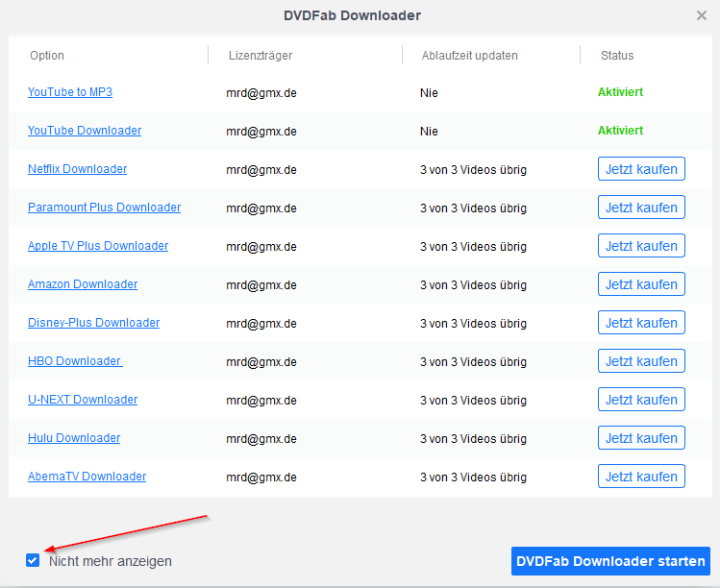Click email in AbemaTV Downloader row
720x588 pixels.
[261, 478]
